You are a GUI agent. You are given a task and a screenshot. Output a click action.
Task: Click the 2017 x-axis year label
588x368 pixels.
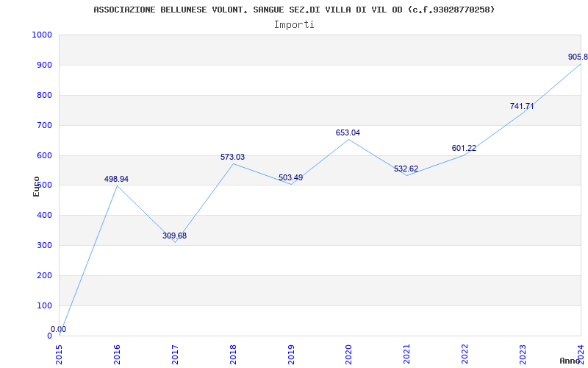(x=175, y=354)
